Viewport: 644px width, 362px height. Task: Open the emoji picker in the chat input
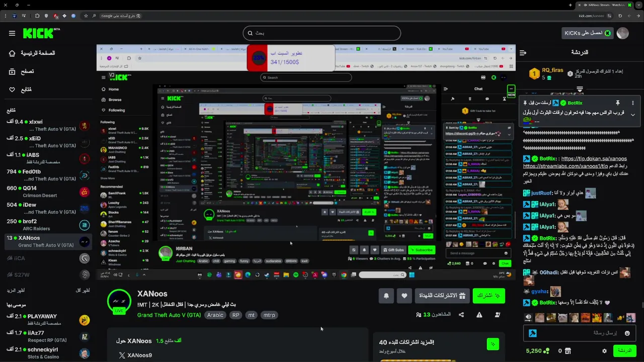(x=627, y=333)
